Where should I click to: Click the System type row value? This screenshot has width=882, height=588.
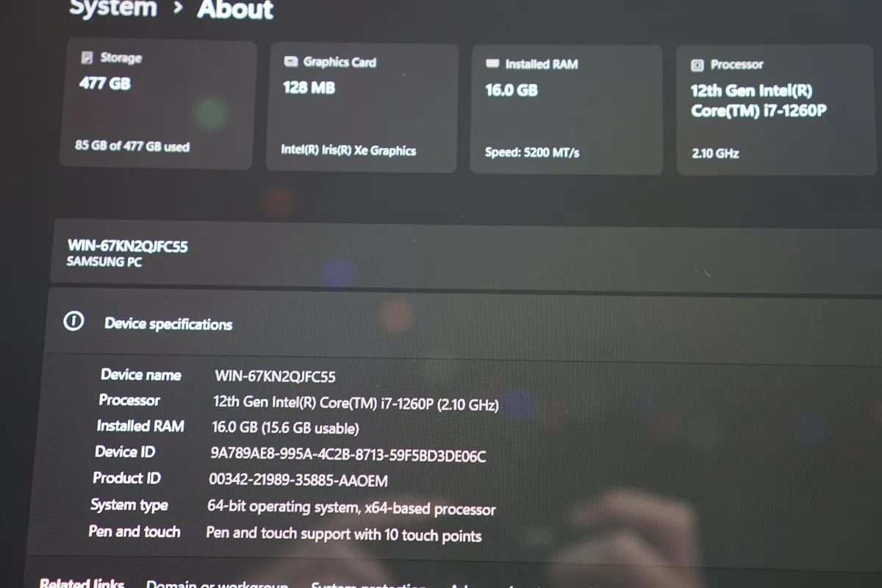coord(351,507)
